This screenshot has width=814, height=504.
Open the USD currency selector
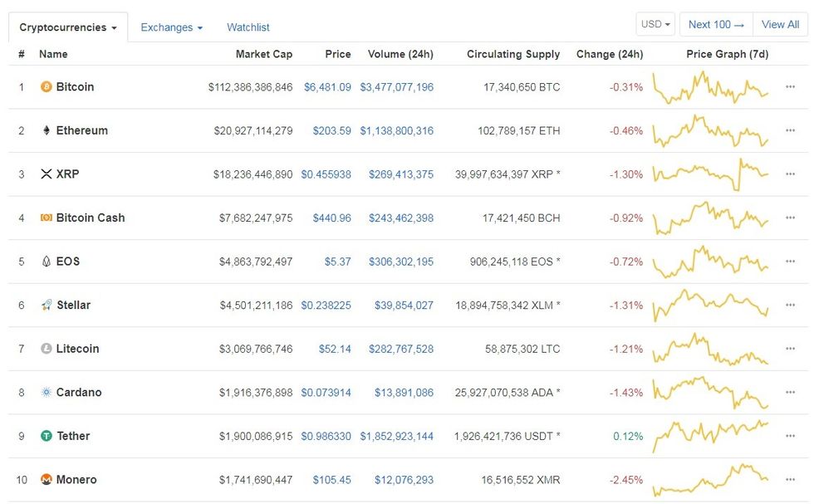(655, 24)
